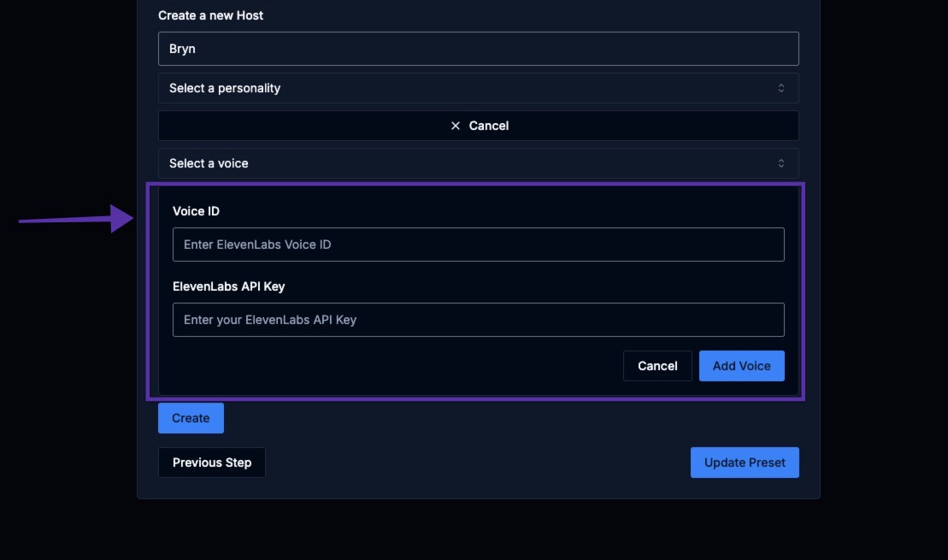Click the X icon on the wide Cancel bar

[456, 126]
